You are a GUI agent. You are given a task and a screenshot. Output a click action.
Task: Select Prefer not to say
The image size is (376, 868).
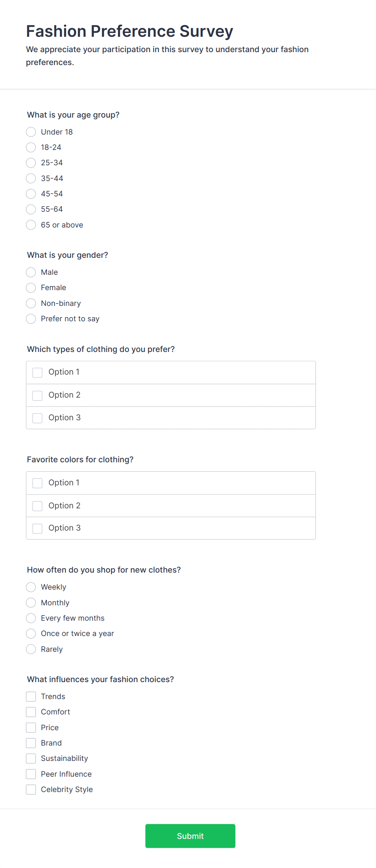click(x=31, y=319)
